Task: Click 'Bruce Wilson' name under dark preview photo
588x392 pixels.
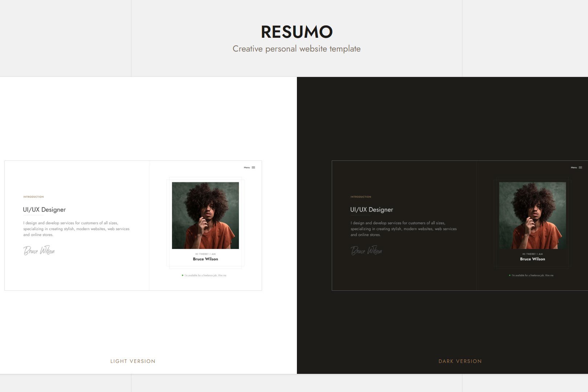Action: click(x=532, y=259)
